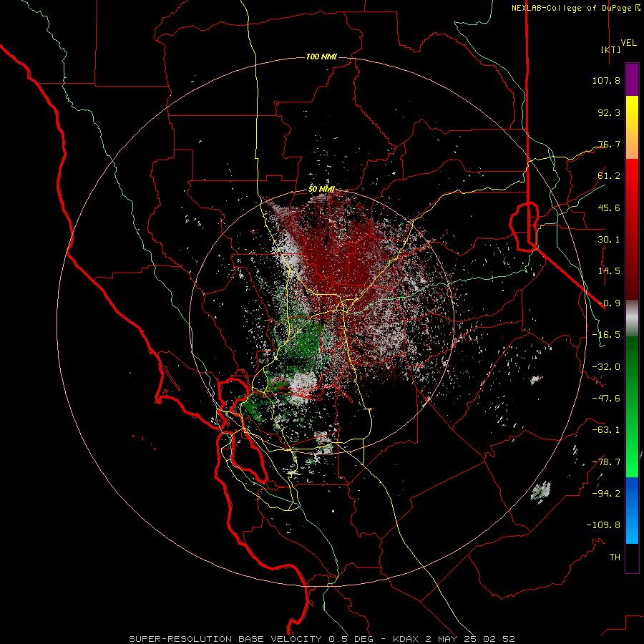Select the -78.7 velocity scale value
The image size is (644, 644).
[x=606, y=462]
